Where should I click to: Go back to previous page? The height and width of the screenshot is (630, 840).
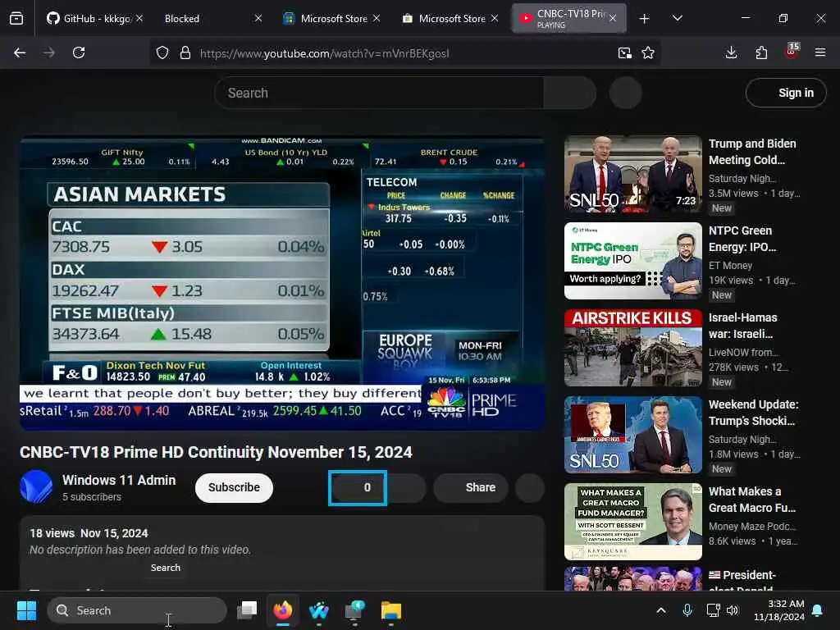click(x=20, y=52)
